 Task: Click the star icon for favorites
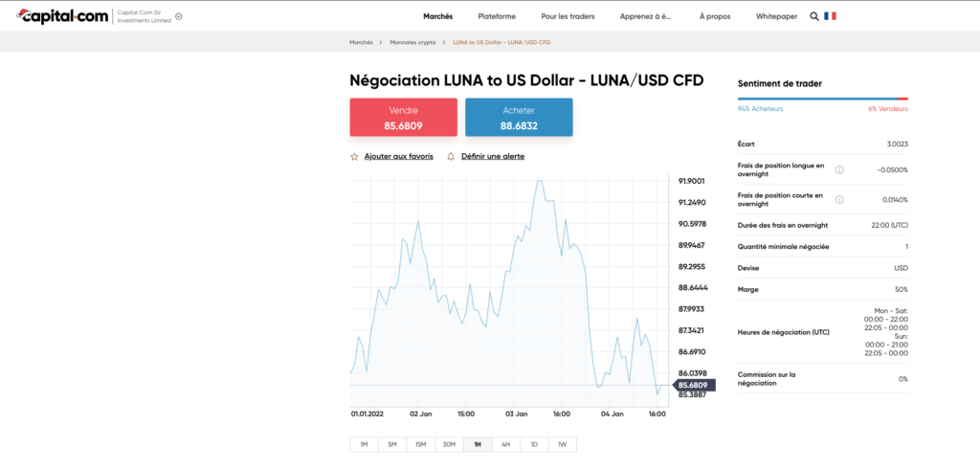coord(354,157)
